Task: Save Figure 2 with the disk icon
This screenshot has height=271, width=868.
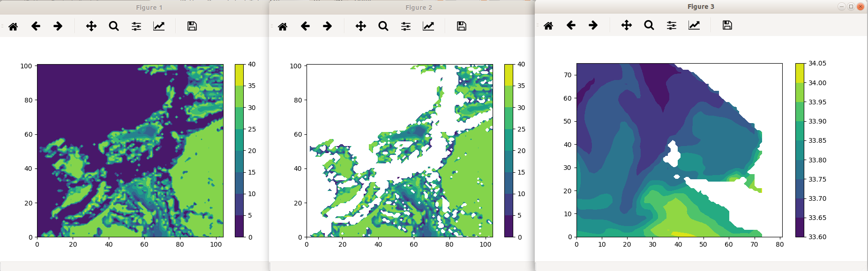Action: (461, 26)
